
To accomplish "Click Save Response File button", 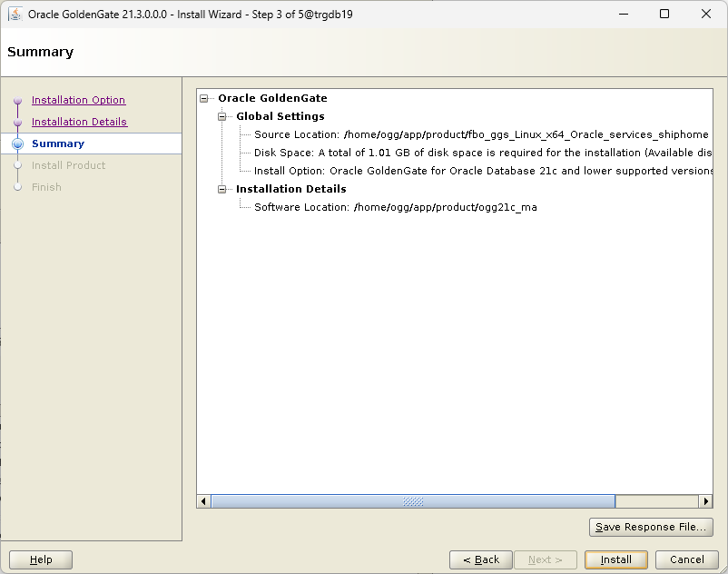I will [651, 527].
